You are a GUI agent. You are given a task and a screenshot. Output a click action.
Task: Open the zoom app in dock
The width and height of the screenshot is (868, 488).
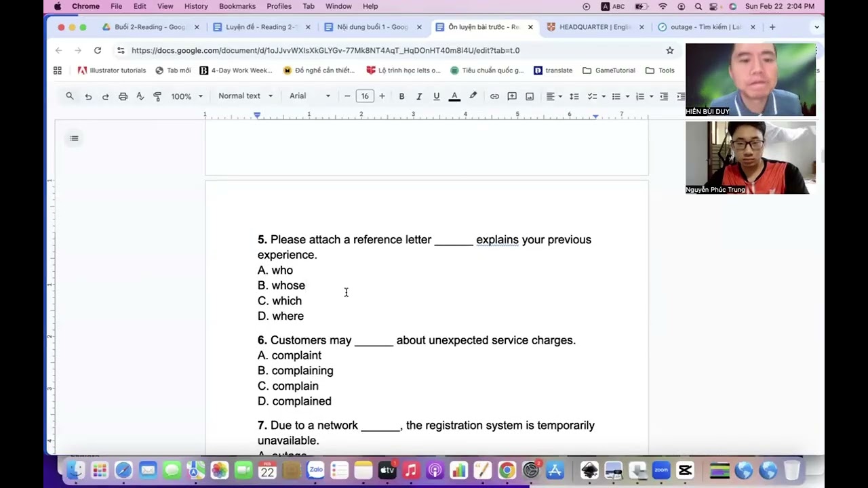tap(661, 470)
